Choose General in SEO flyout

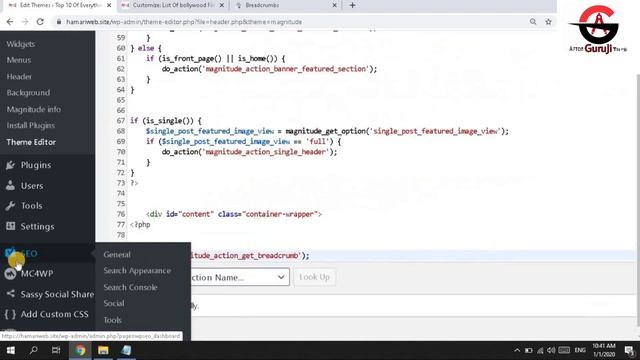(x=117, y=254)
